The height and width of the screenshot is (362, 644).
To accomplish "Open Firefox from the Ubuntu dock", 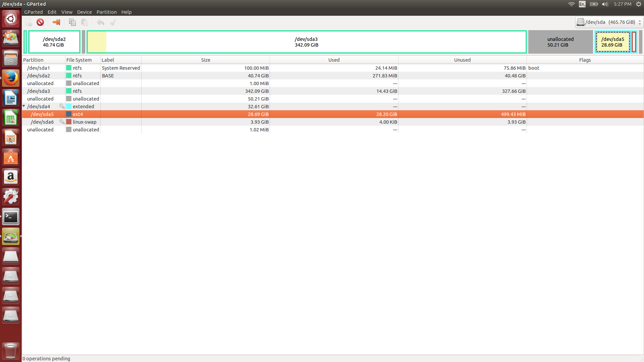I will point(11,78).
